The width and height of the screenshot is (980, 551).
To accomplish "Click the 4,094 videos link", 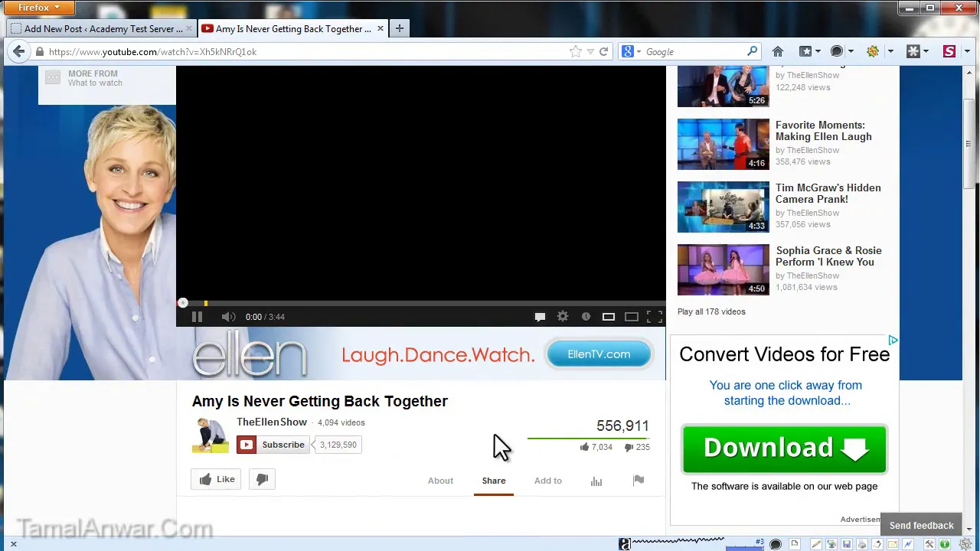I will 341,422.
